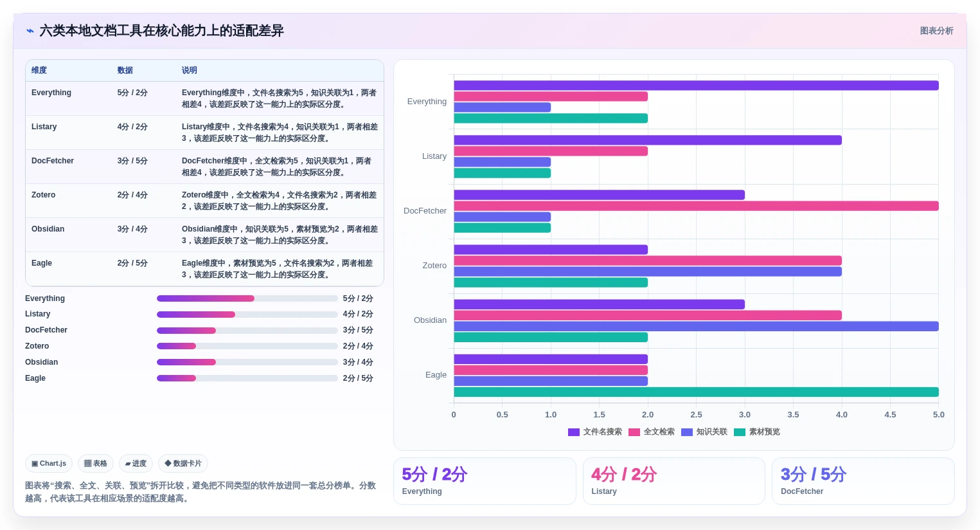Screen dimensions: 980x530
Task: Open the 3分 / 5分 DocFetcher stat card
Action: 863,481
